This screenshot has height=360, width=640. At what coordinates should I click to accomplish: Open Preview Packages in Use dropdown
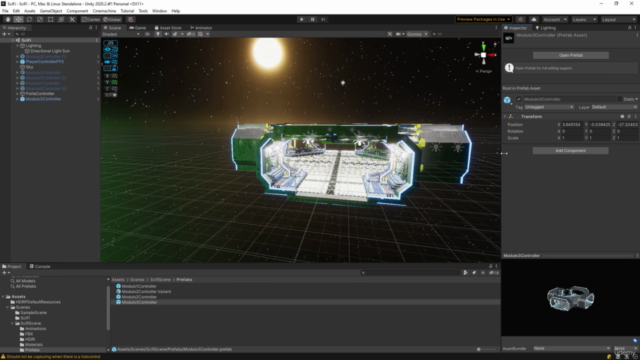coord(483,19)
